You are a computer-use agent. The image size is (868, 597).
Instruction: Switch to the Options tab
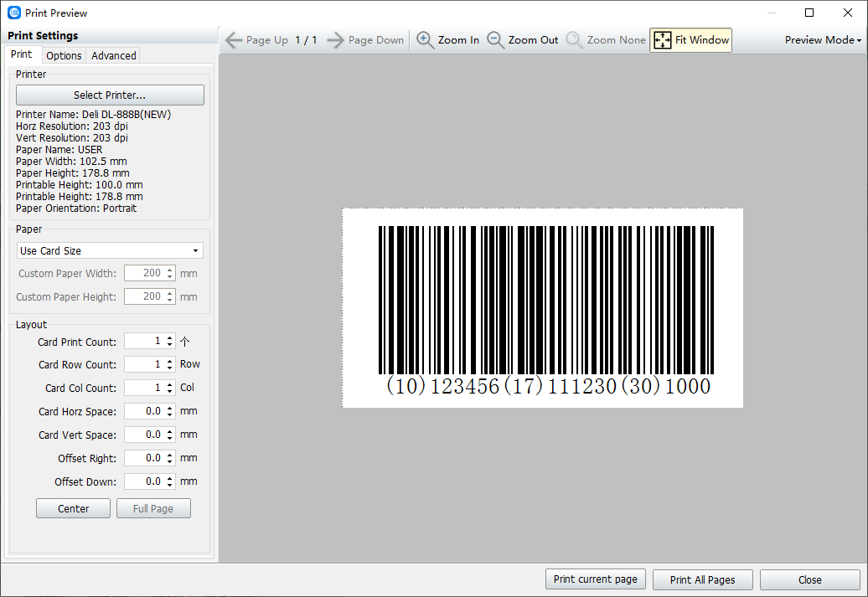[64, 55]
